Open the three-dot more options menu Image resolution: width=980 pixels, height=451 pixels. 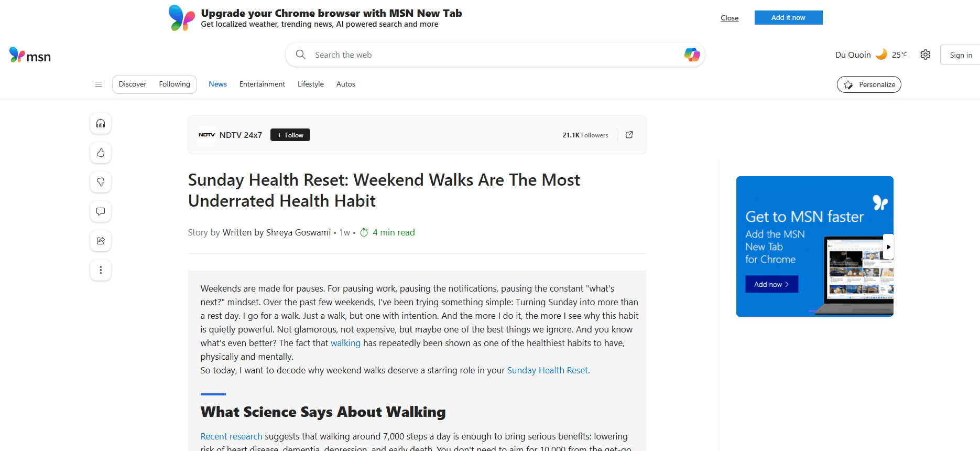click(101, 271)
